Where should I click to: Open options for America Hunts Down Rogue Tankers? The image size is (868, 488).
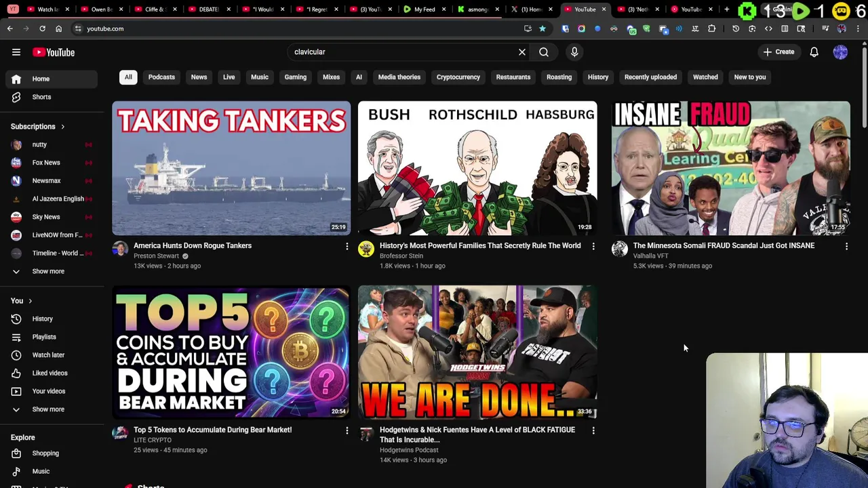point(347,246)
